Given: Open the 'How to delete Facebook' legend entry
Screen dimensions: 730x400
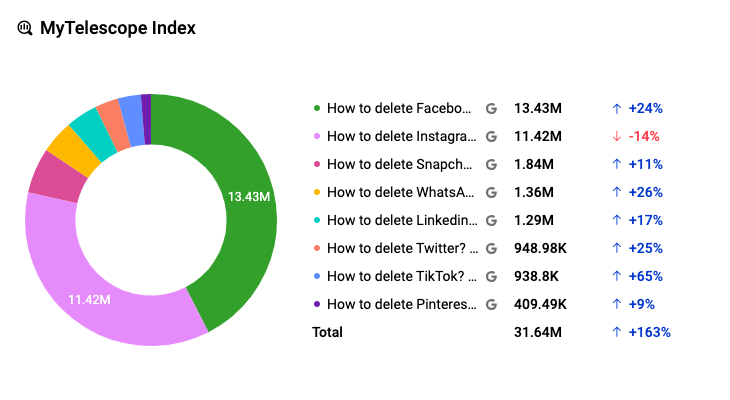Looking at the screenshot, I should tap(398, 108).
